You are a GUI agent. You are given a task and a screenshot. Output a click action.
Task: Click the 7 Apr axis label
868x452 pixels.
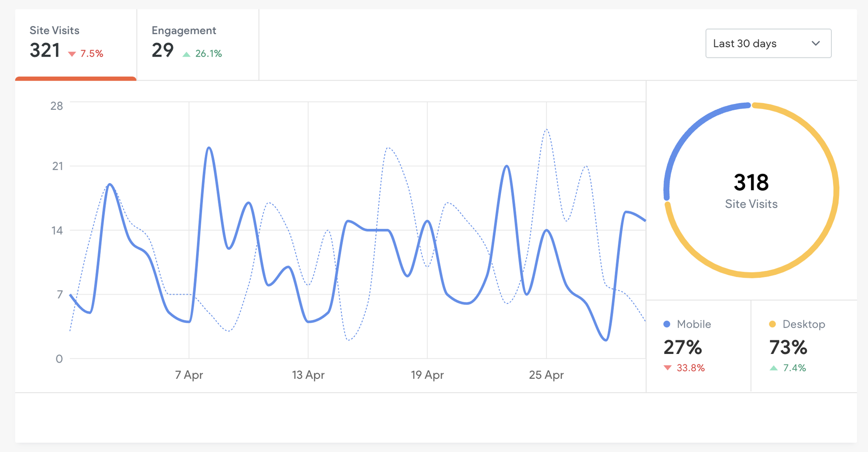189,375
